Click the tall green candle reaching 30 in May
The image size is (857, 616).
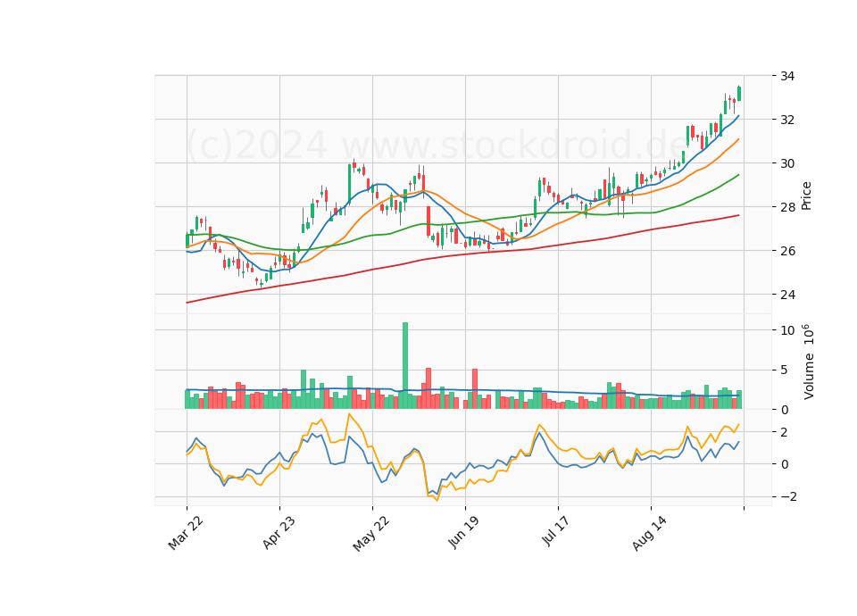pyautogui.click(x=349, y=183)
